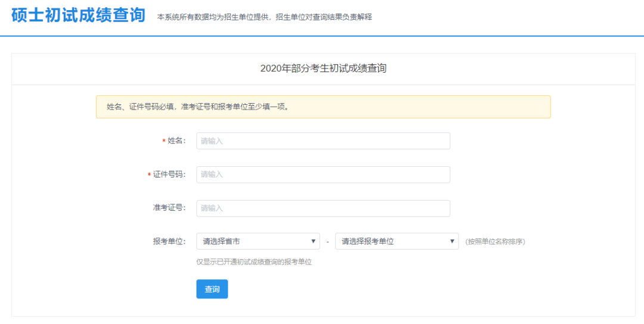Open the 请选择省市 dropdown
Viewport: 644px width, 324px height.
click(x=258, y=241)
